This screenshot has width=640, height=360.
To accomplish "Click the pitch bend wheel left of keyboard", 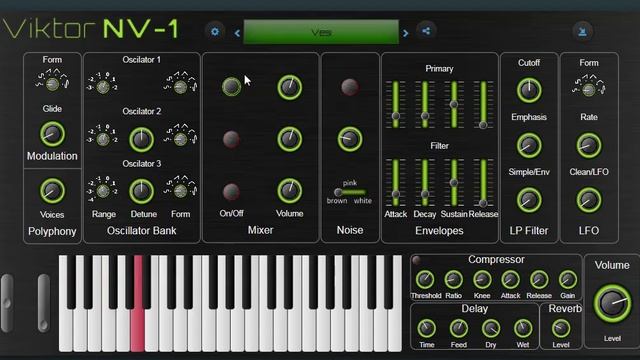I will tap(7, 303).
